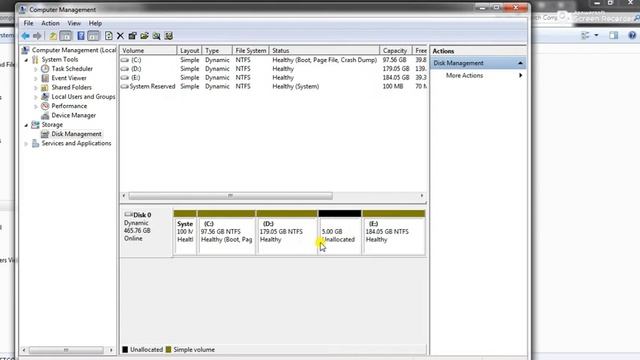This screenshot has height=360, width=640.
Task: Toggle the Show/Hide Action Pane button
Action: pyautogui.click(x=93, y=36)
